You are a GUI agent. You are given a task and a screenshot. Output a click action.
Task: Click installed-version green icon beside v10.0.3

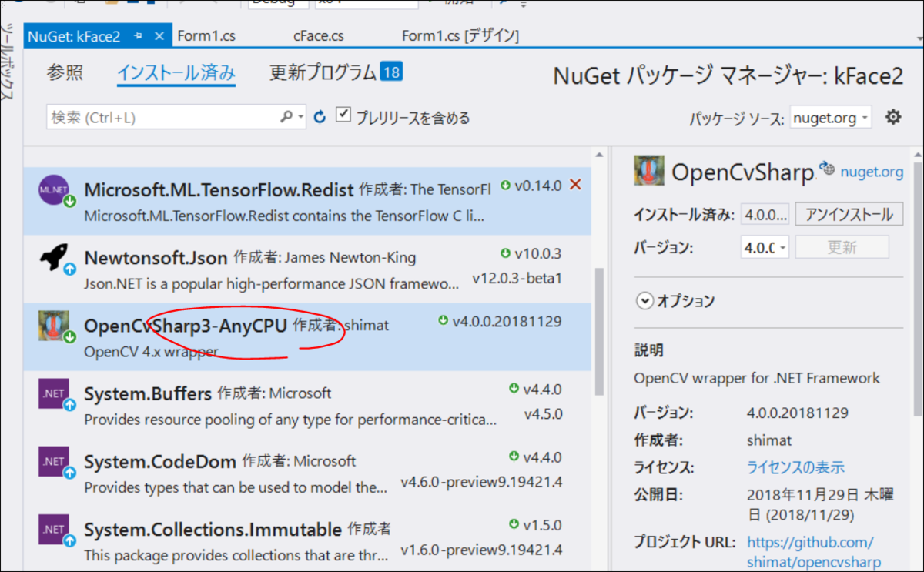click(506, 253)
